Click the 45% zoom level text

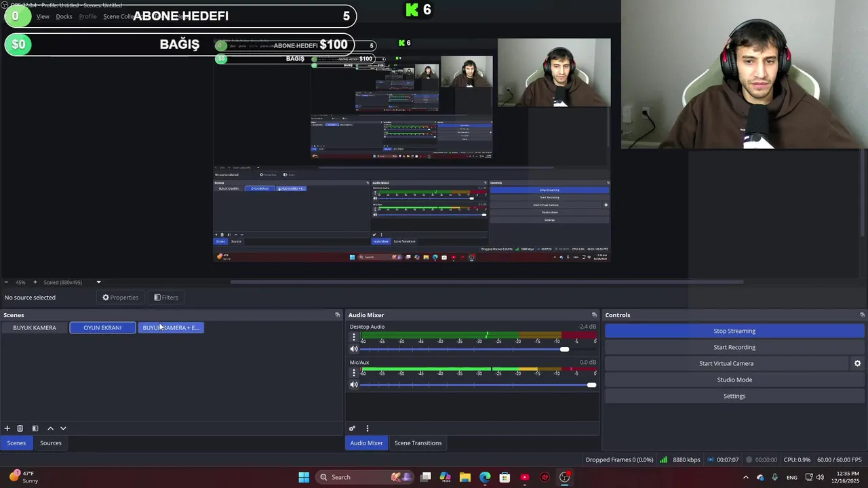click(x=20, y=282)
